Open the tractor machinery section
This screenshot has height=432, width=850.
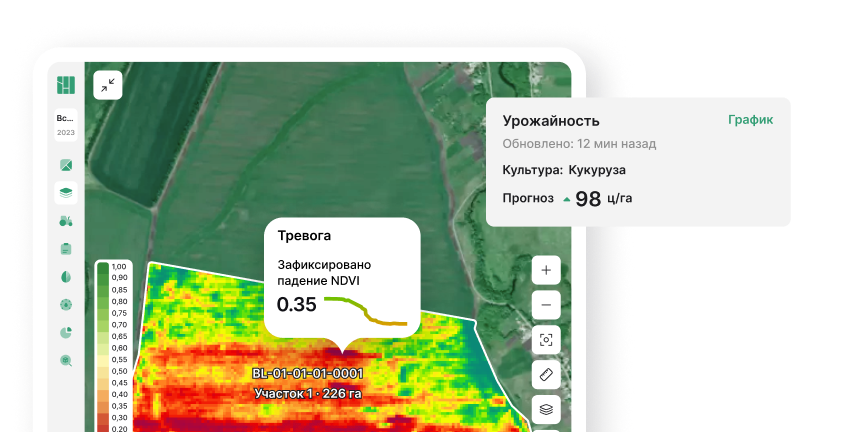(66, 220)
